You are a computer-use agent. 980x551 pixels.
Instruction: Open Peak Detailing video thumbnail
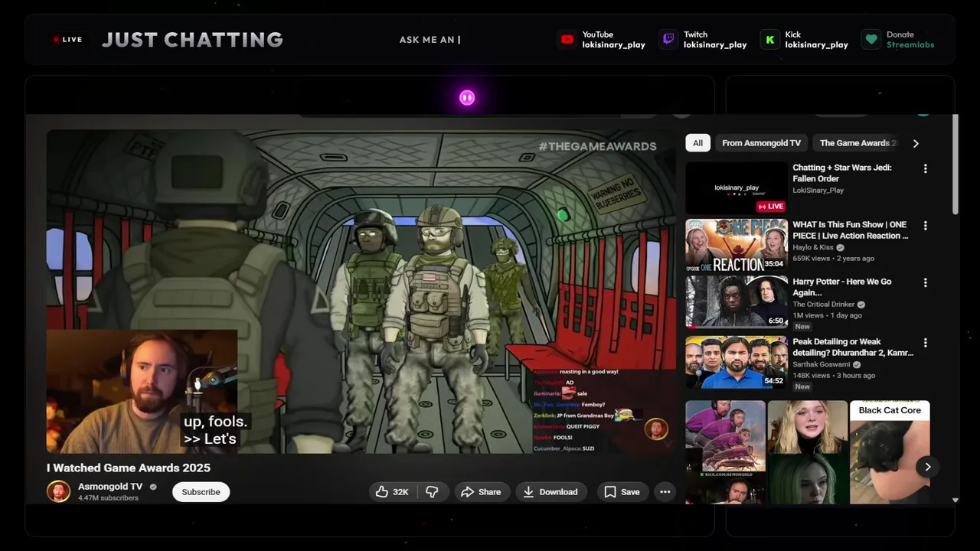point(737,362)
